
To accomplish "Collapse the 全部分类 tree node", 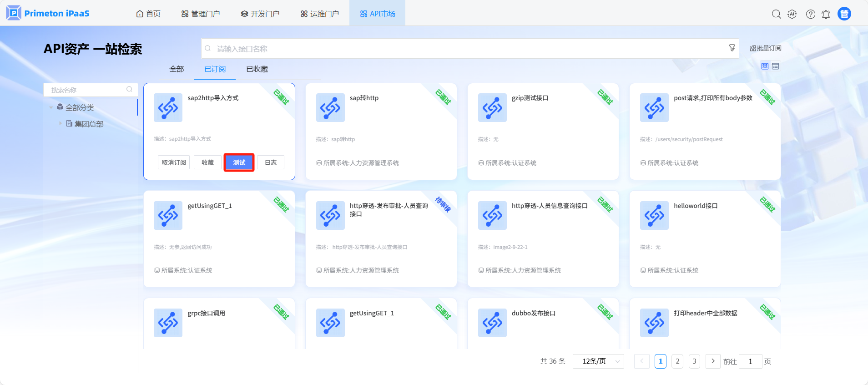I will [51, 108].
